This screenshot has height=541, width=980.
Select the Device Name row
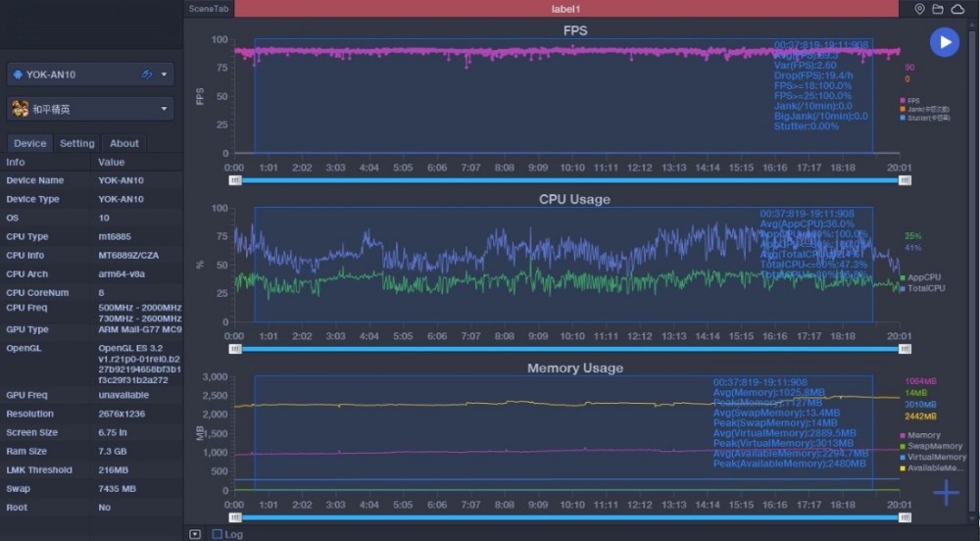click(x=91, y=180)
